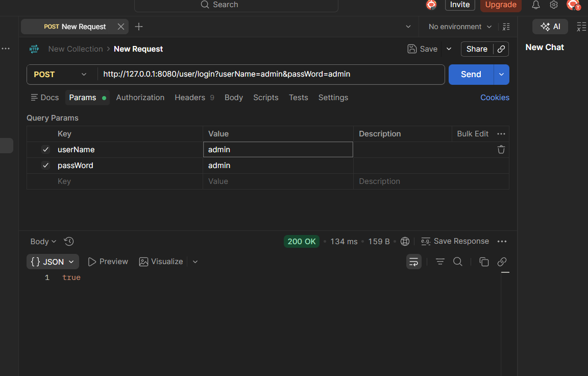Switch to response Preview view
The width and height of the screenshot is (588, 376).
108,262
